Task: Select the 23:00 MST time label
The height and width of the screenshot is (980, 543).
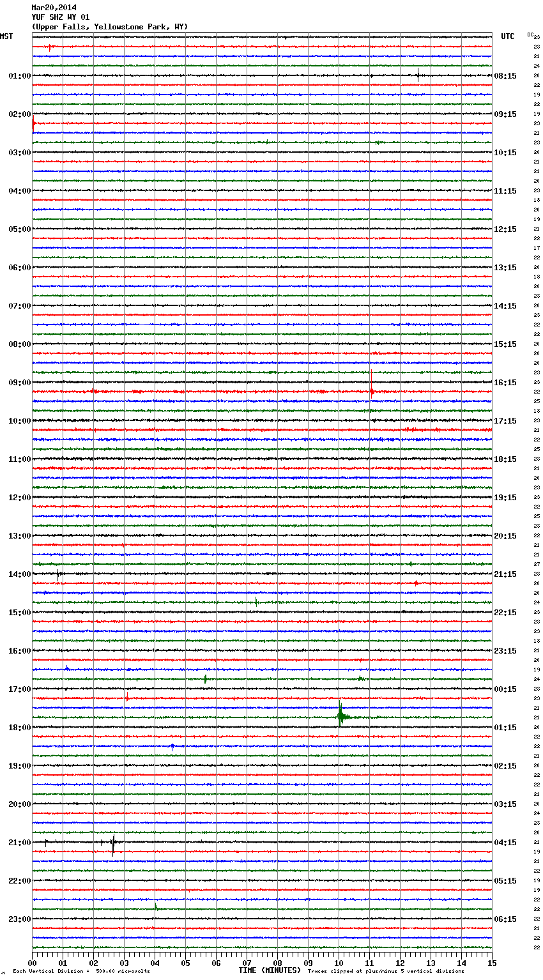Action: pos(19,919)
